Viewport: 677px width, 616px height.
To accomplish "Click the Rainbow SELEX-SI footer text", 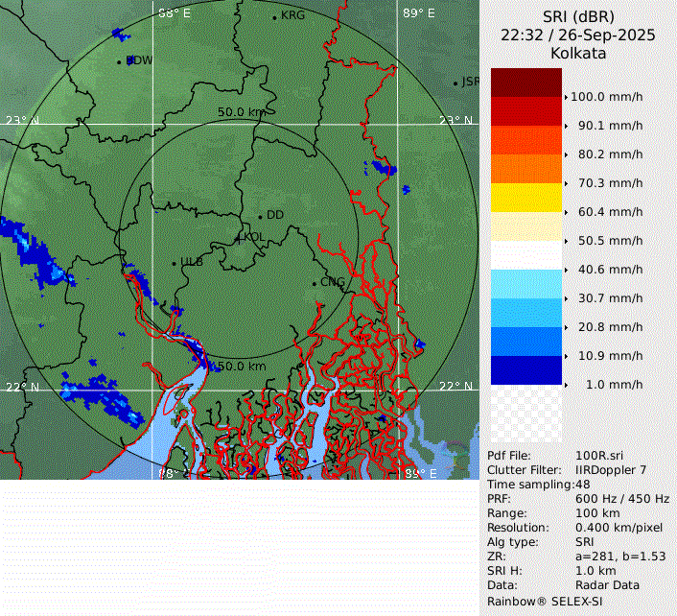I will pyautogui.click(x=543, y=599).
